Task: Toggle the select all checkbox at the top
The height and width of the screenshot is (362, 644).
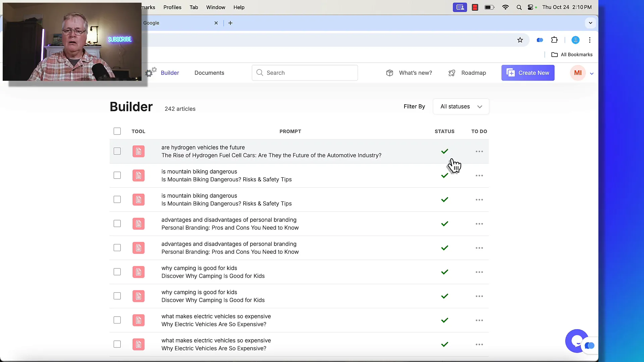Action: click(x=117, y=131)
